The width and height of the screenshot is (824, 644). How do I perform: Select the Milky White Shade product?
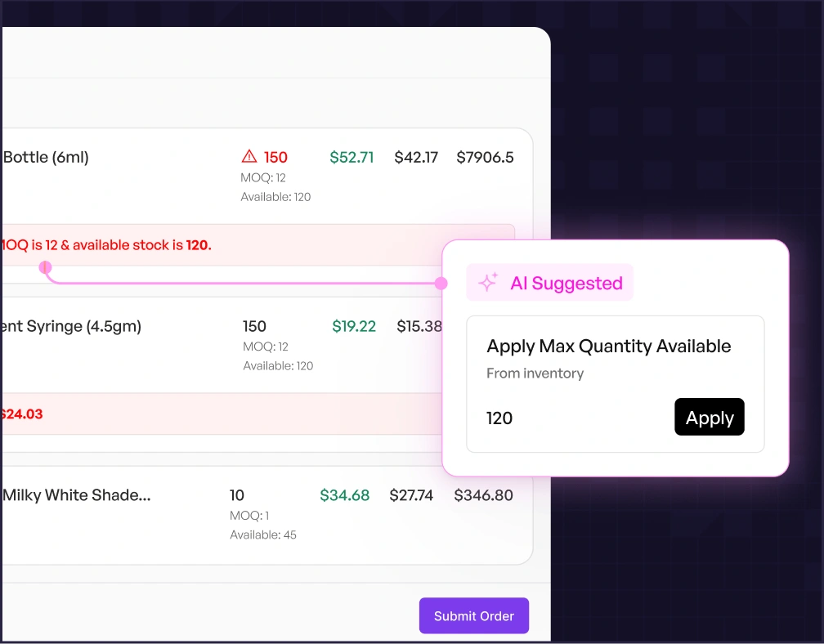[77, 495]
